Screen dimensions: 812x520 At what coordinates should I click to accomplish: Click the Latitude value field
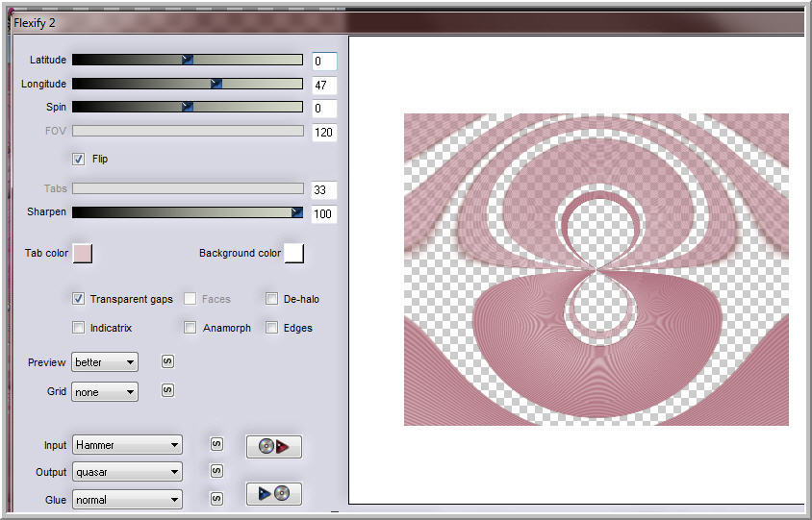pos(324,62)
